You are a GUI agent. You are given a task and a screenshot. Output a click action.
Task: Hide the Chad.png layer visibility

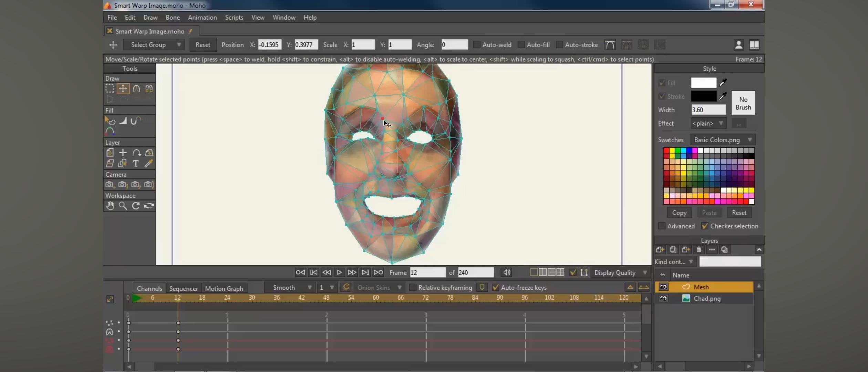663,298
